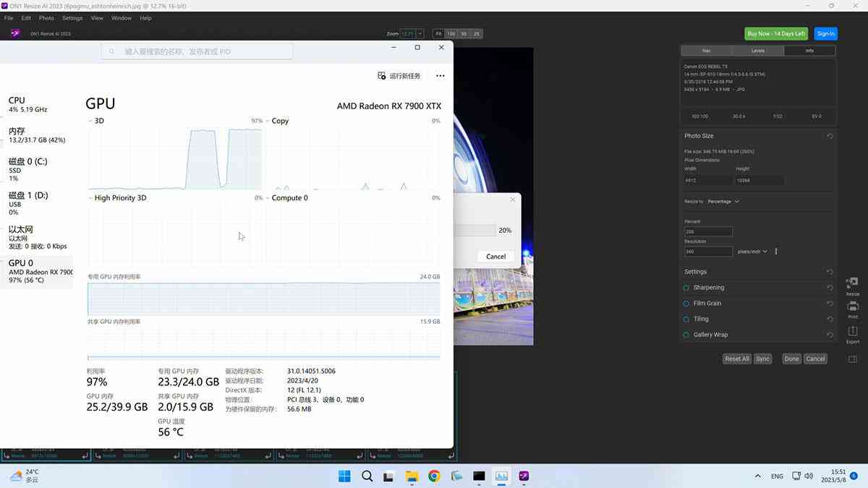Open the Print module icon
This screenshot has width=868, height=488.
(x=853, y=308)
